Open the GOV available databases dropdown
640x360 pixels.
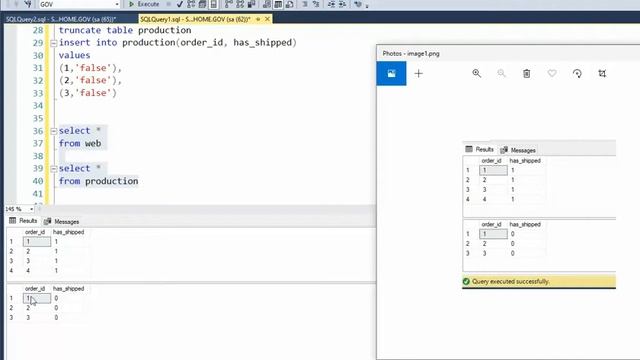pyautogui.click(x=117, y=4)
